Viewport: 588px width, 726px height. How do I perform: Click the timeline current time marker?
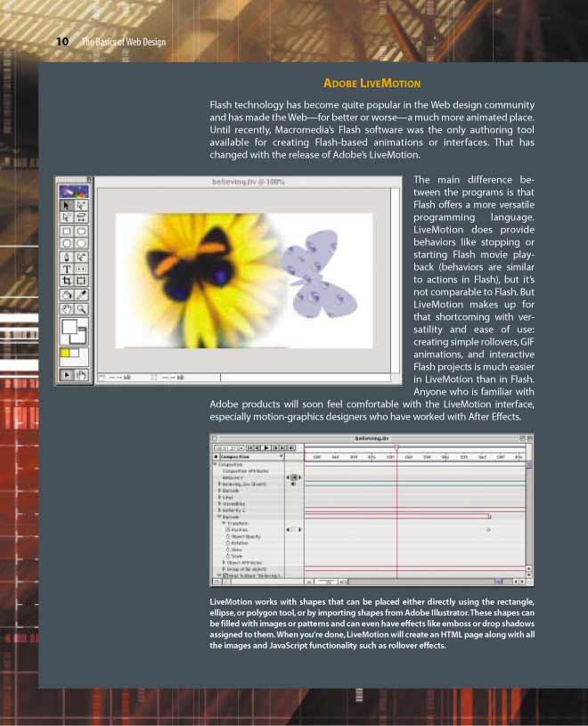(x=396, y=448)
